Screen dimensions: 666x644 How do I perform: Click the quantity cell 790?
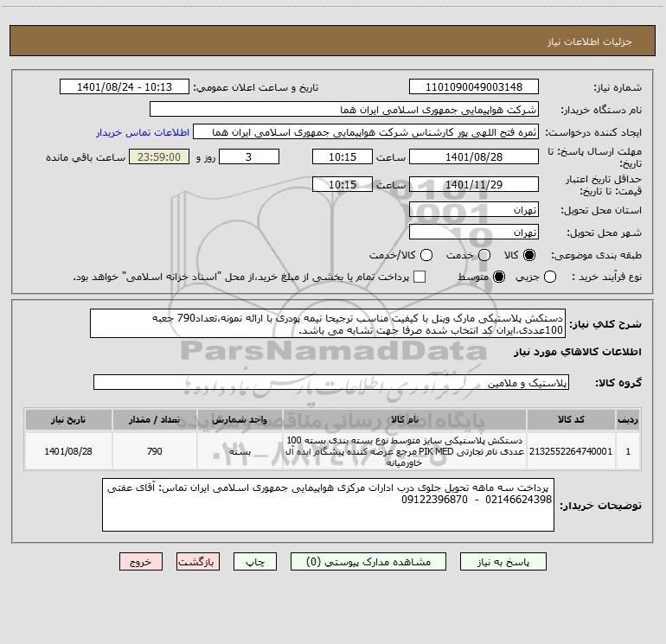tap(155, 451)
